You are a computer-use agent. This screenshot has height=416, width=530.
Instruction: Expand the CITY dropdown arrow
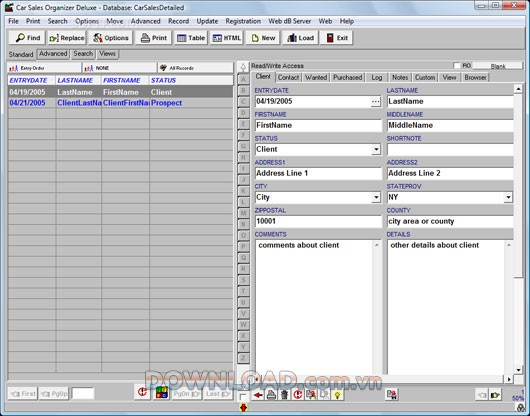[376, 197]
